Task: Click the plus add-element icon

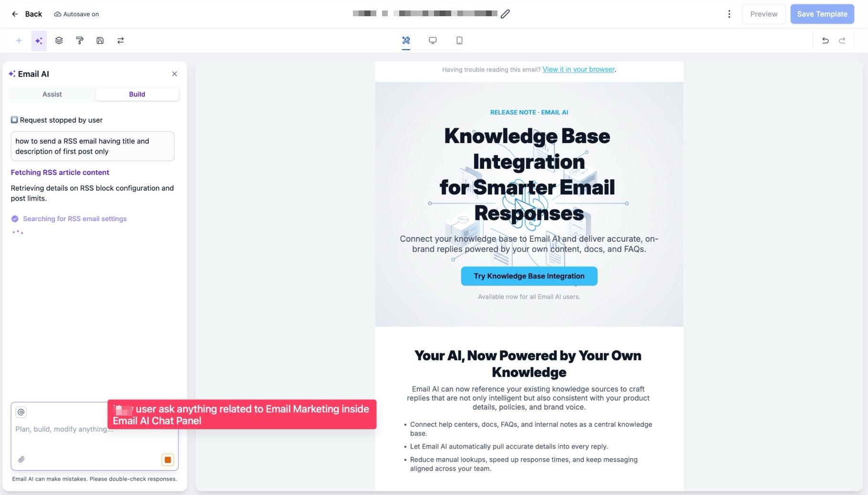Action: pos(19,41)
